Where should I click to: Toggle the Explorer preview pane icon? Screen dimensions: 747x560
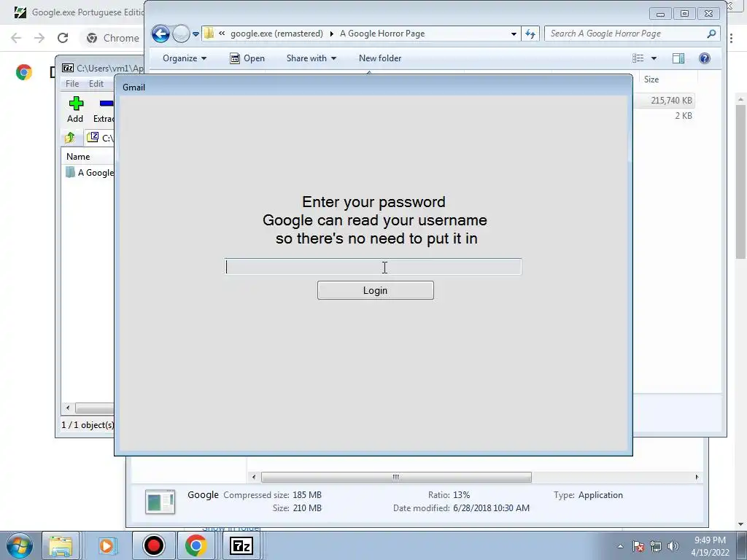tap(678, 58)
